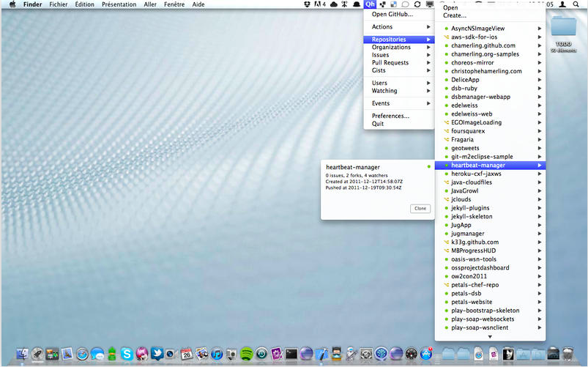Viewport: 588px width, 367px height.
Task: Select the chamerling.github.com repository
Action: [x=490, y=45]
